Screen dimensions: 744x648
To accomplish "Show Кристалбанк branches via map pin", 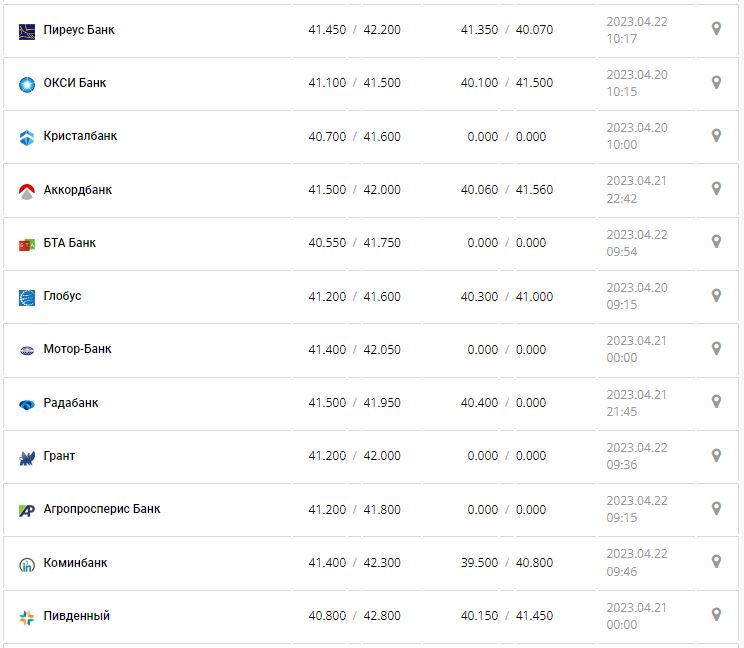I will (x=716, y=135).
